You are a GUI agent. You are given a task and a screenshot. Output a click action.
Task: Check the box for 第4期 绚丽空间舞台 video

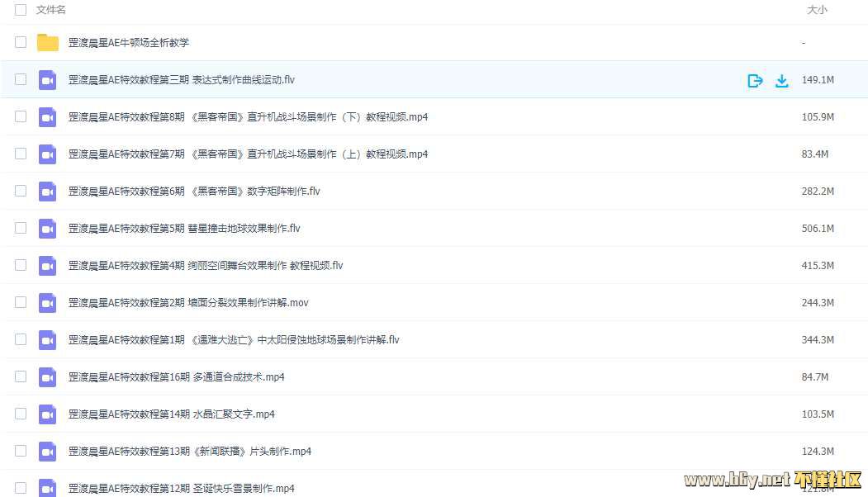point(21,265)
